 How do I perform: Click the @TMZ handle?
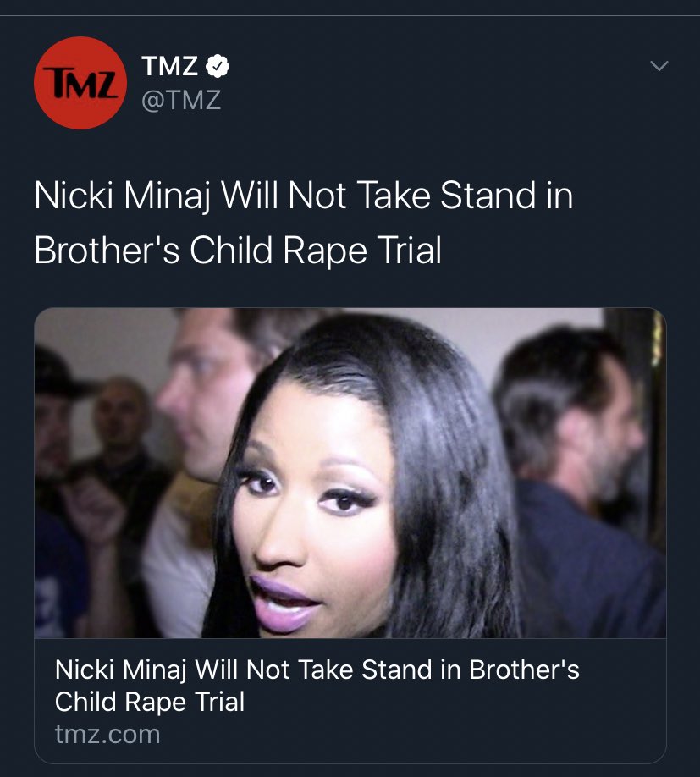pos(181,100)
